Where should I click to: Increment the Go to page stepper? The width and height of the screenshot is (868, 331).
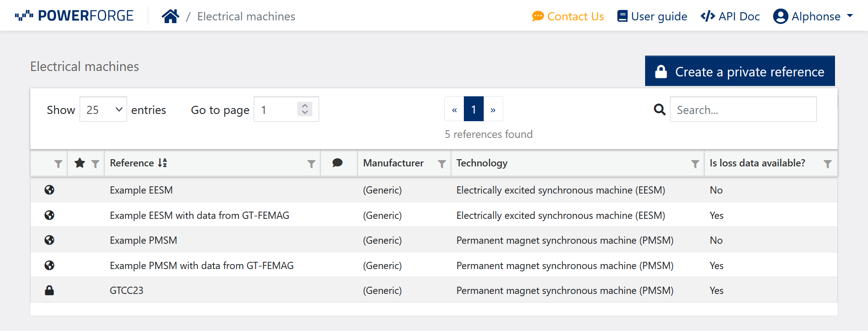point(305,106)
